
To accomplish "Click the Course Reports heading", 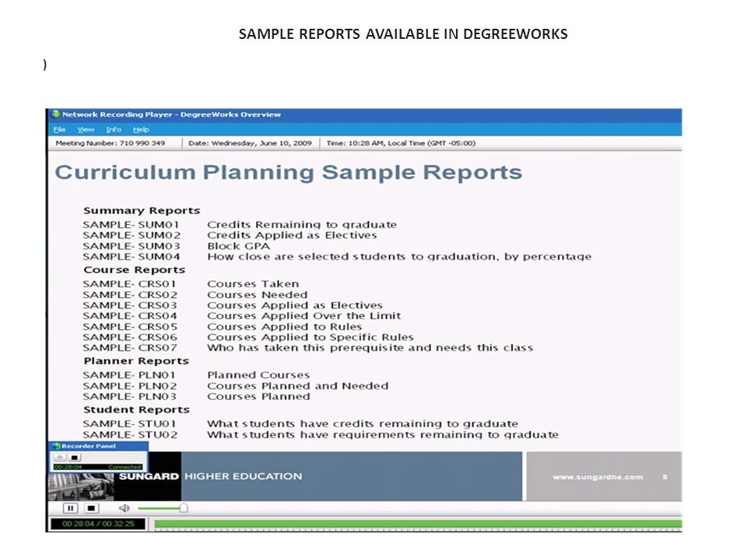I will pyautogui.click(x=135, y=270).
